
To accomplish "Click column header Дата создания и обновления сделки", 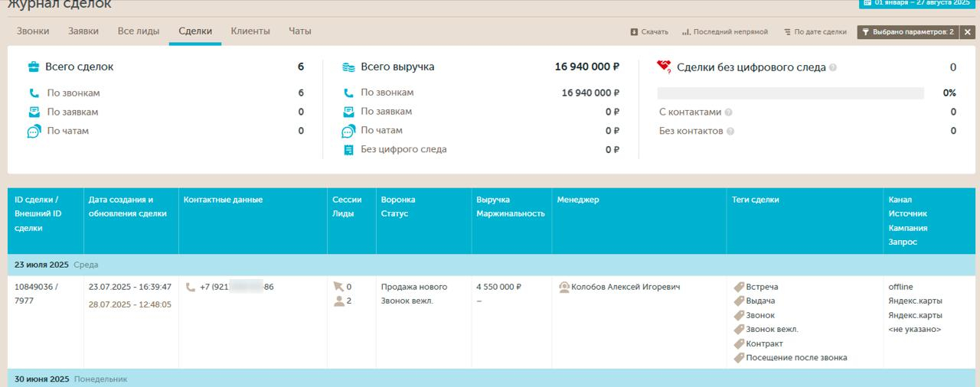I will click(x=131, y=221).
